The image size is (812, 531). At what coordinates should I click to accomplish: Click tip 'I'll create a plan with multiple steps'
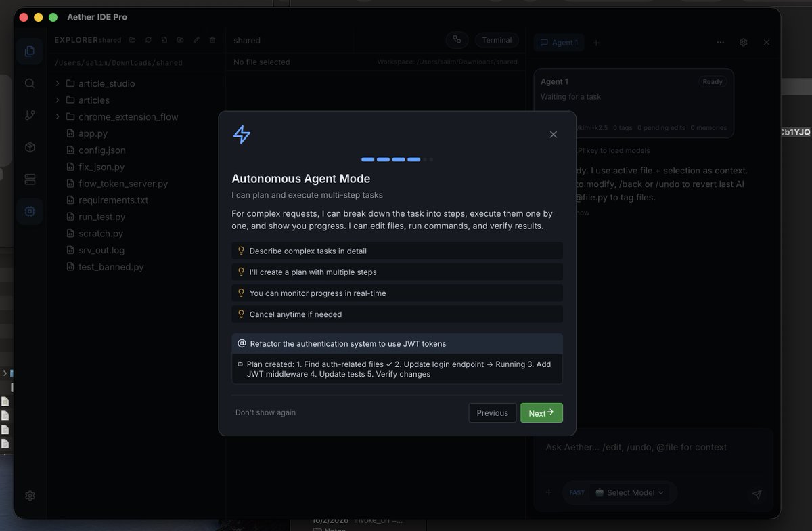coord(397,272)
